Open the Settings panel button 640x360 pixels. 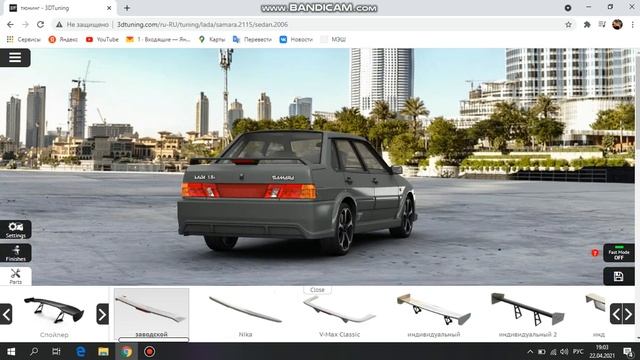[x=16, y=230]
